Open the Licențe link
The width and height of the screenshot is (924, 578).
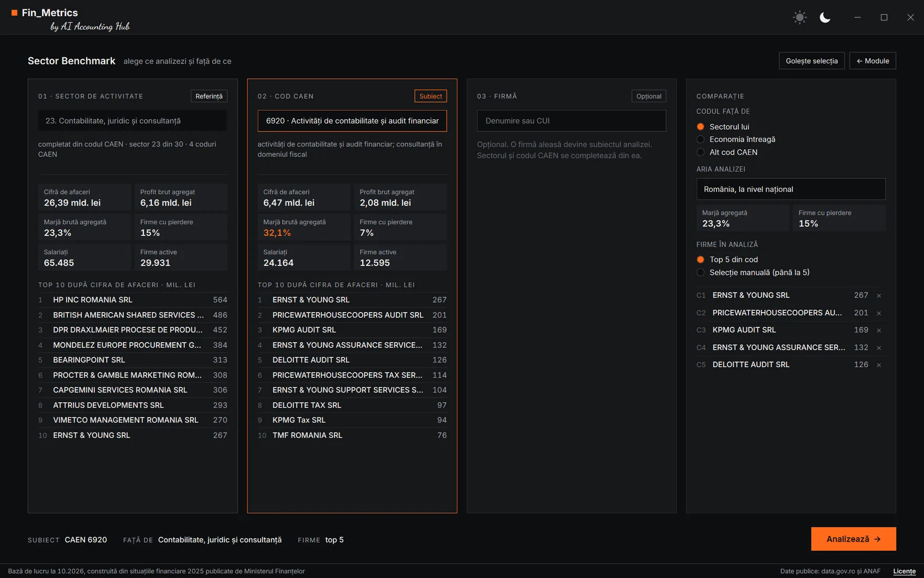coord(904,571)
